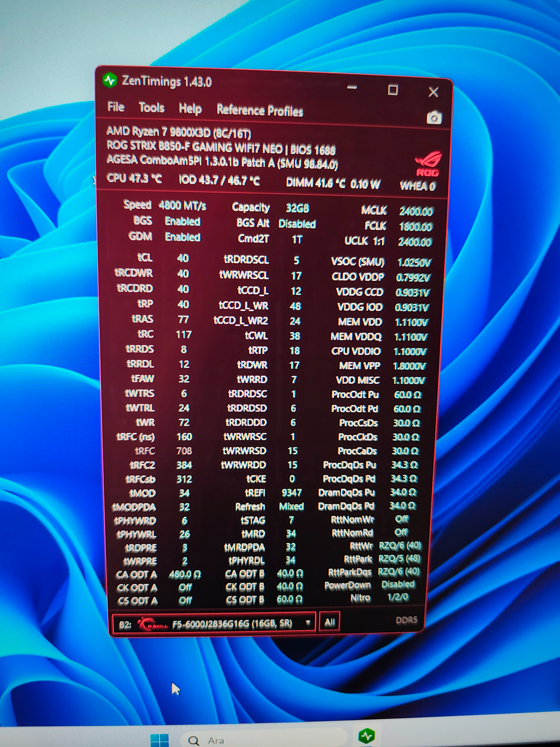Click the Speed value 4800 MT/s
The width and height of the screenshot is (560, 747).
183,206
